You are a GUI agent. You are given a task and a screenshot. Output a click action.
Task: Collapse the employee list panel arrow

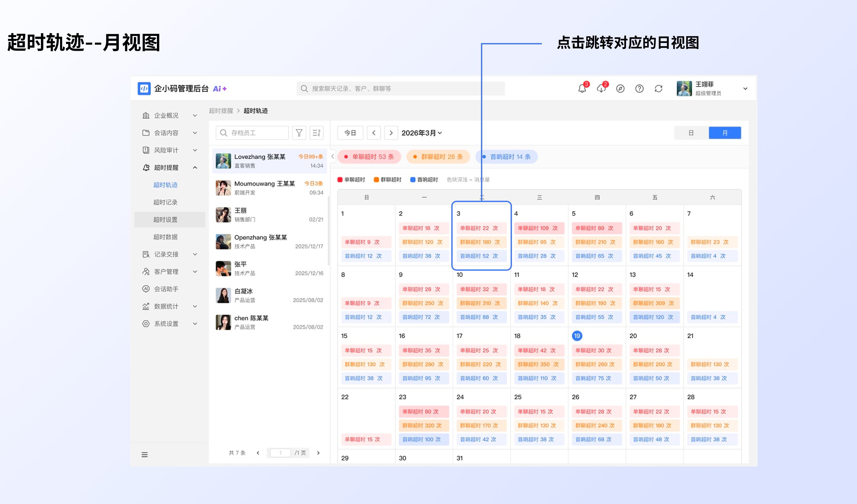coord(333,156)
